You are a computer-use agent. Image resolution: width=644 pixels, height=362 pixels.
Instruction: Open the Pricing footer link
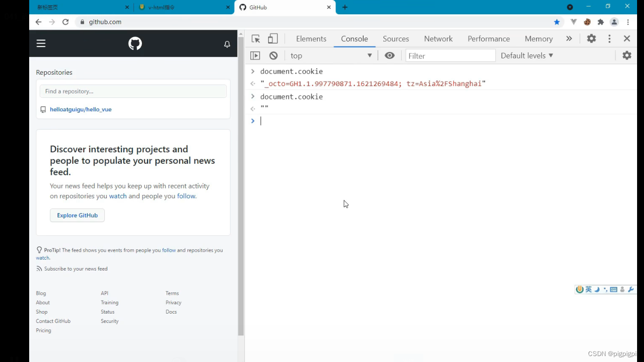point(44,331)
